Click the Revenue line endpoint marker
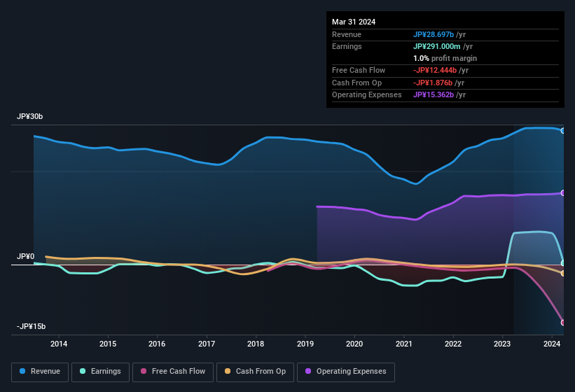The width and height of the screenshot is (575, 392). [x=562, y=131]
